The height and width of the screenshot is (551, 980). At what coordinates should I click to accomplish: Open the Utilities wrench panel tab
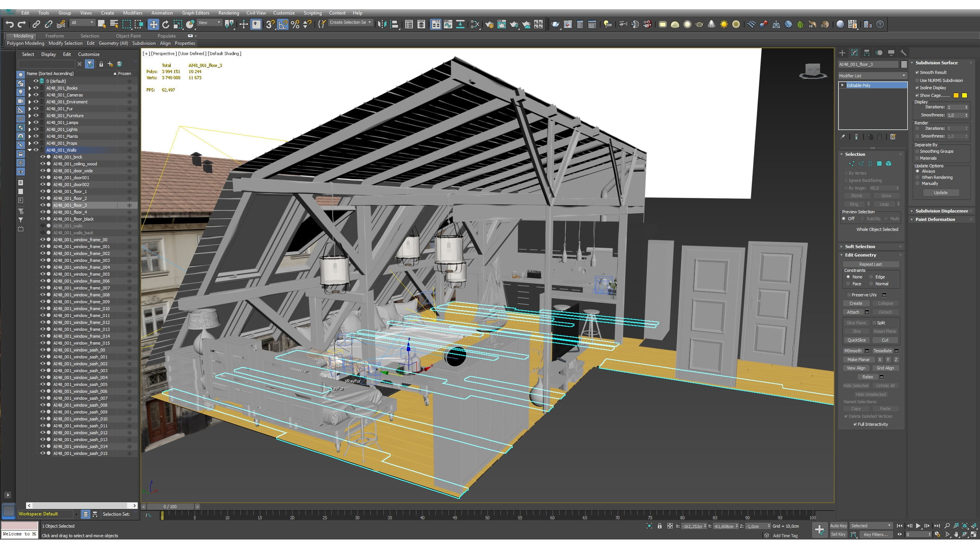coord(903,53)
